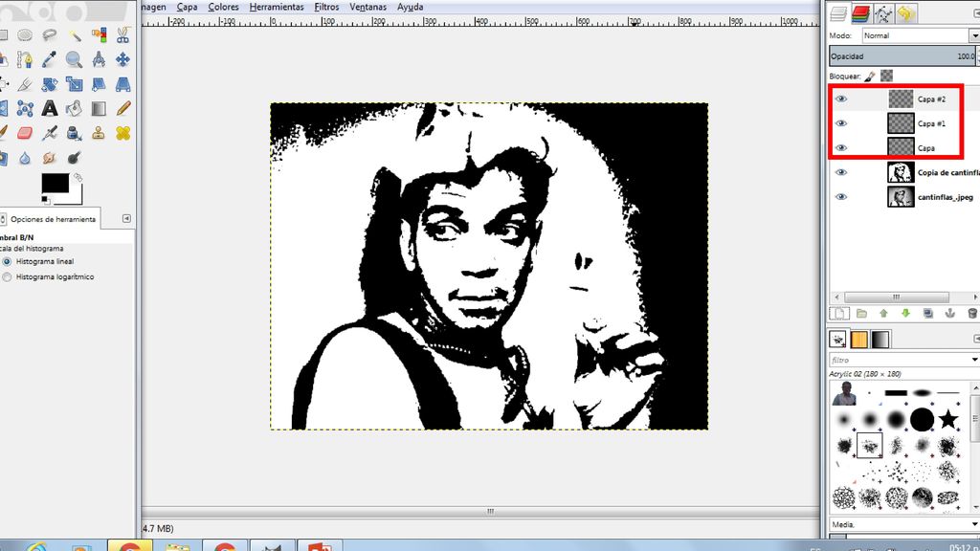Select the Blur/Sharpen droplet tool
The height and width of the screenshot is (551, 980).
(x=25, y=158)
